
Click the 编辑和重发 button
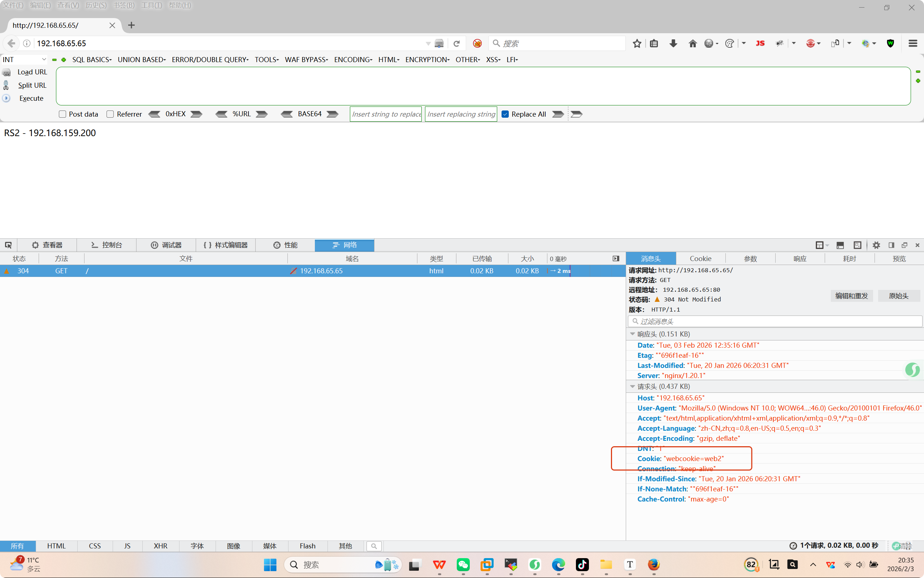851,296
